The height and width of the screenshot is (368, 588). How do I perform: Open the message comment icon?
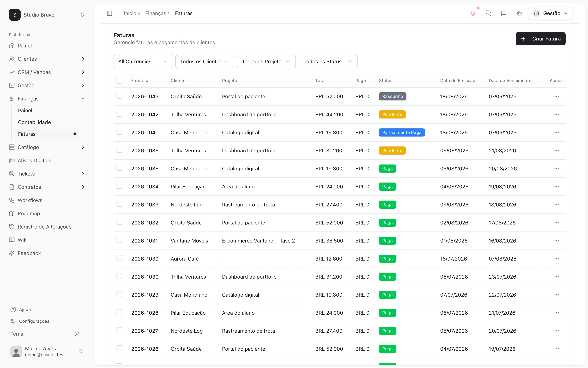coord(504,13)
